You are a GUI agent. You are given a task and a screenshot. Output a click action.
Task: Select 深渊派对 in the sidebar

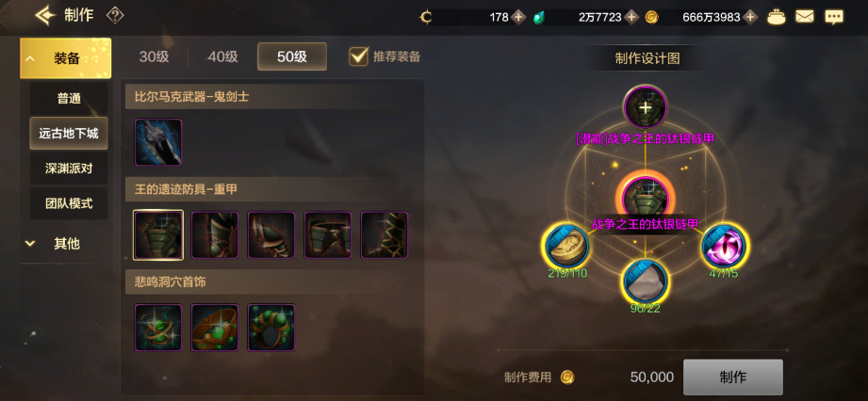69,168
